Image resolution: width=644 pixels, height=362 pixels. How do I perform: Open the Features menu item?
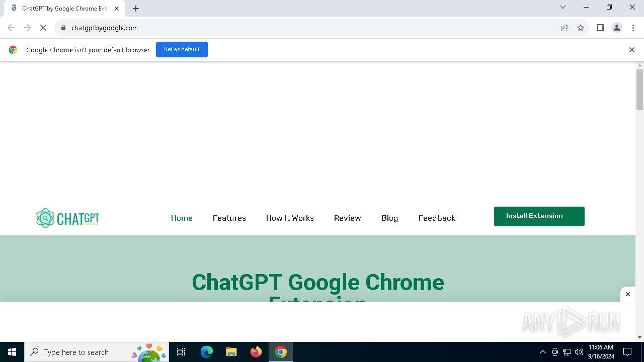(229, 218)
